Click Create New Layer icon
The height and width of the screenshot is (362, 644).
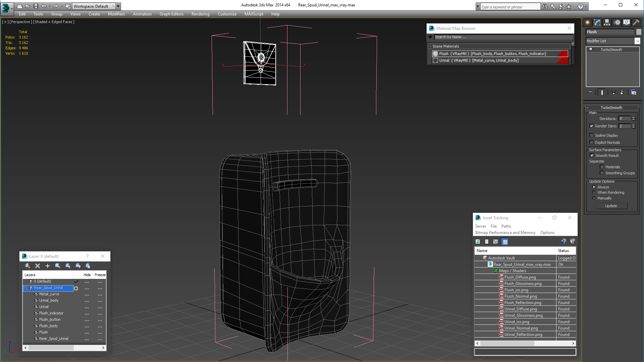pyautogui.click(x=28, y=266)
